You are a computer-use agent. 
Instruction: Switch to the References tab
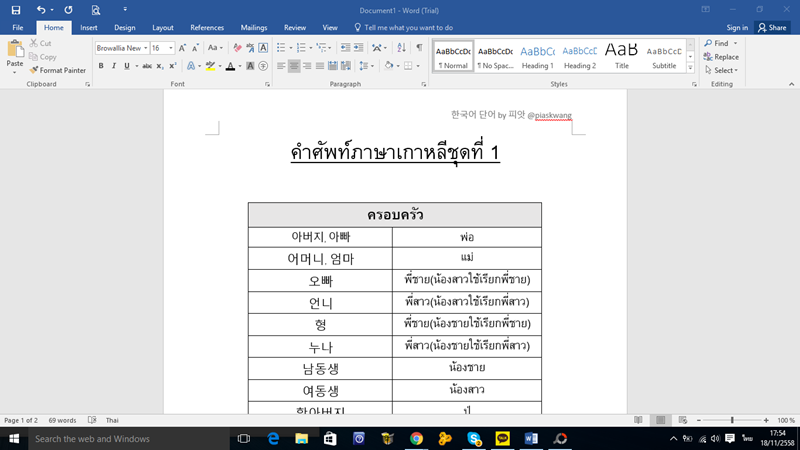pyautogui.click(x=207, y=28)
